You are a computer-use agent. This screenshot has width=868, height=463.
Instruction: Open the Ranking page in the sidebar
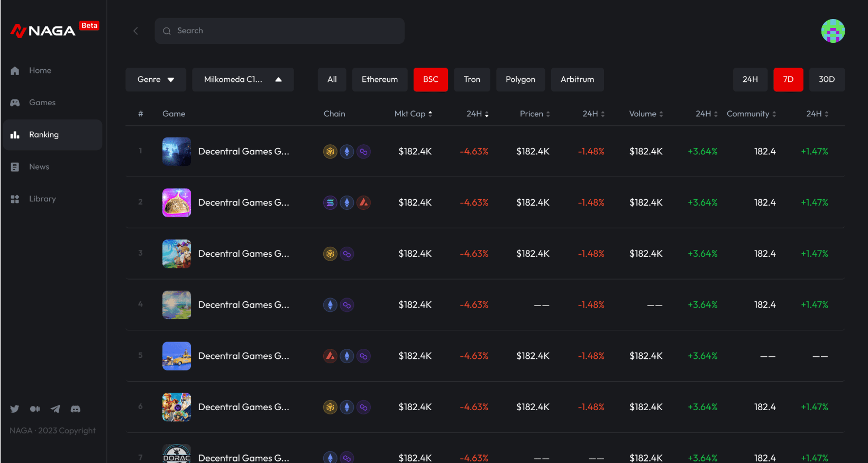(x=52, y=135)
